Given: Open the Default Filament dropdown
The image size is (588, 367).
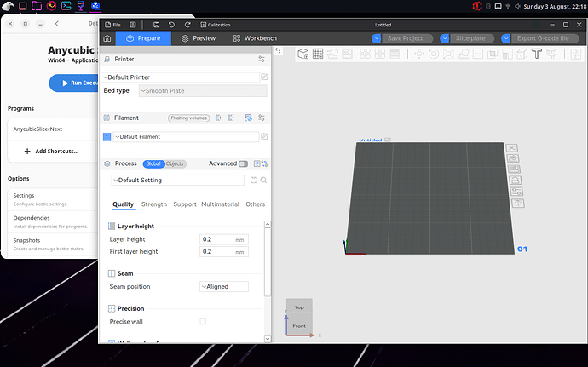Looking at the screenshot, I should click(x=186, y=137).
